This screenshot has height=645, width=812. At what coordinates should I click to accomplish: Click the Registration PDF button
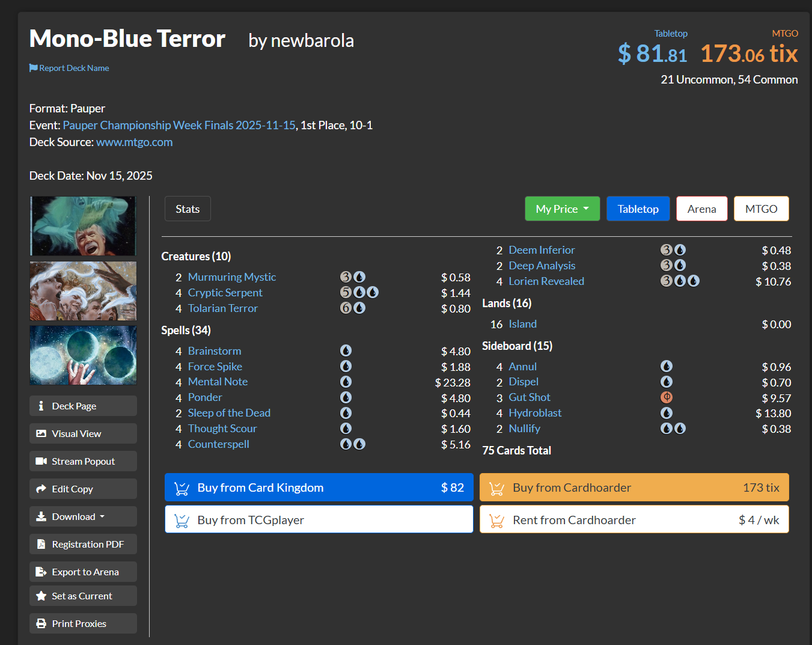[x=83, y=544]
